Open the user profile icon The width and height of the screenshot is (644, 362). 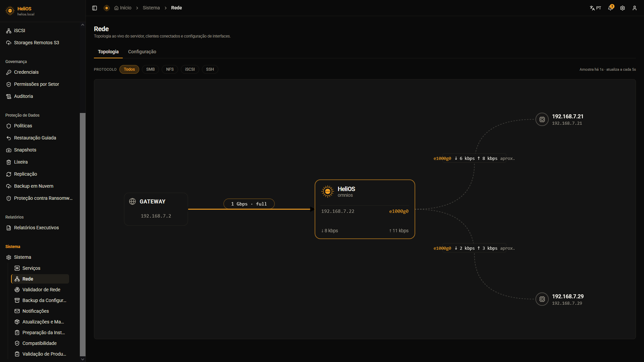pyautogui.click(x=635, y=8)
